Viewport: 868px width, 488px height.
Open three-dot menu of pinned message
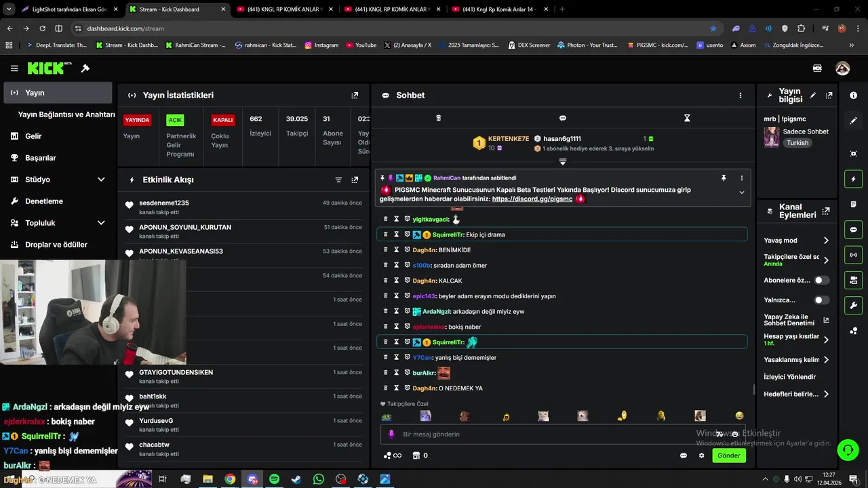tap(741, 178)
